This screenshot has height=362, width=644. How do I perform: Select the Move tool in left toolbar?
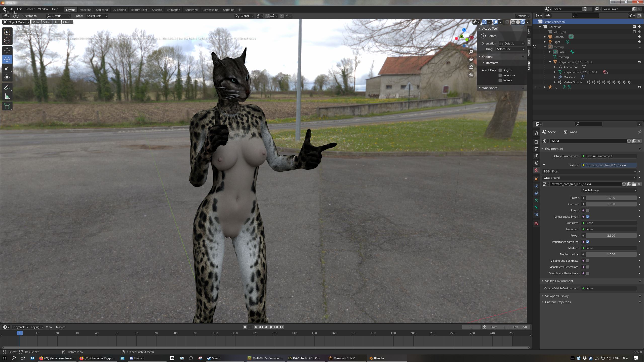coord(7,51)
